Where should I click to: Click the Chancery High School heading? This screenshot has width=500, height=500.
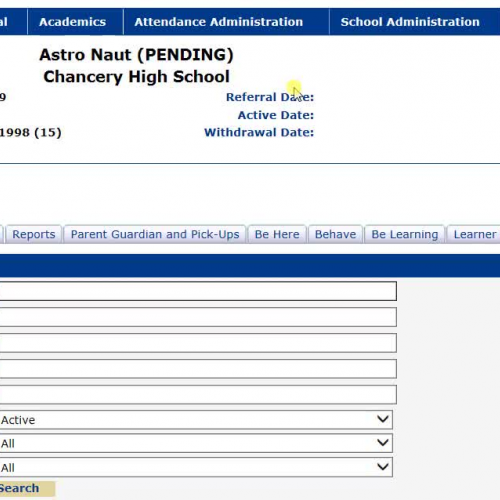136,77
